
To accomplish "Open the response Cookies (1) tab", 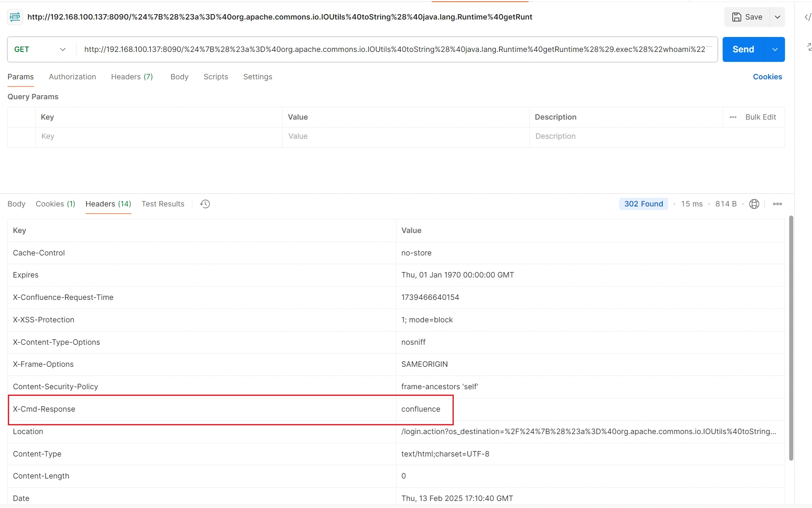I will click(55, 204).
